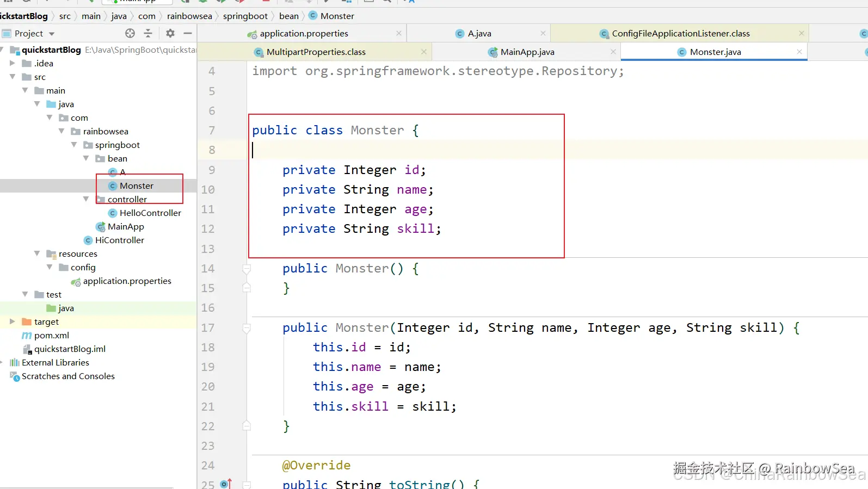Image resolution: width=868 pixels, height=489 pixels.
Task: Close the A.java tab
Action: (543, 33)
